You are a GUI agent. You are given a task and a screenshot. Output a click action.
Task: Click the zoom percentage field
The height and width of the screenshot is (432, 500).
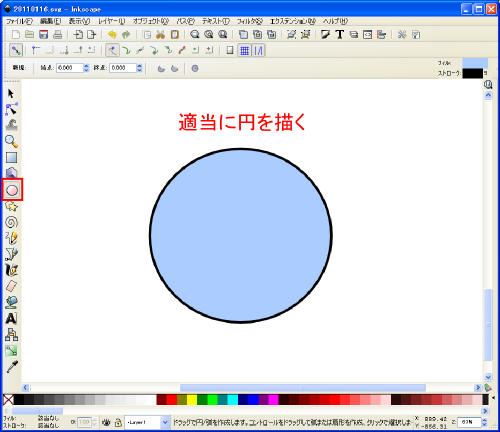(469, 422)
